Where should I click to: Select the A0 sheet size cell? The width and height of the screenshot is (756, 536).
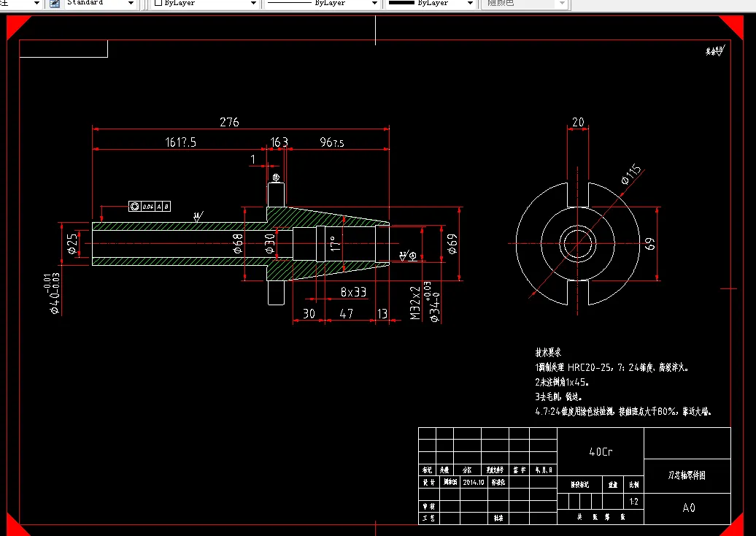pyautogui.click(x=689, y=508)
